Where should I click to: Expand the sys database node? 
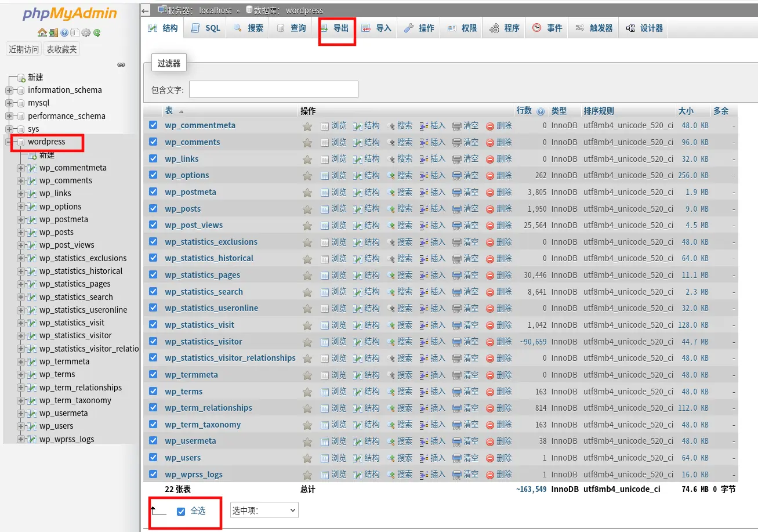click(9, 129)
